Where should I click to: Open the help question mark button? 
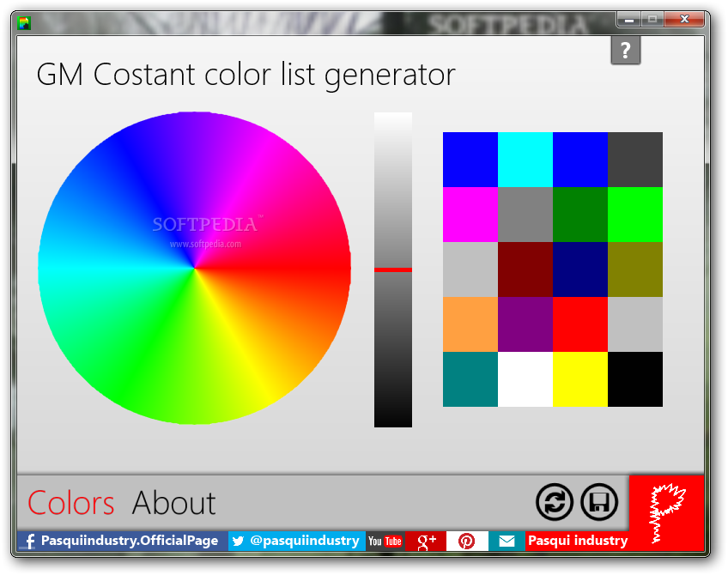point(625,50)
